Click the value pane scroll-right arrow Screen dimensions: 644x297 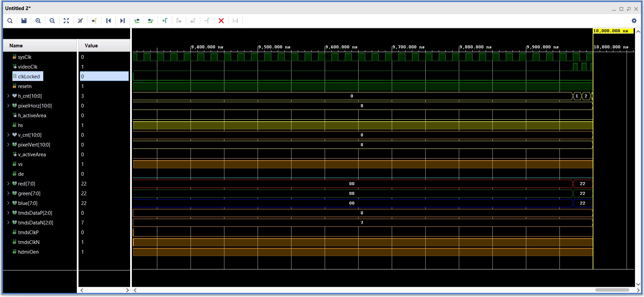(x=127, y=290)
